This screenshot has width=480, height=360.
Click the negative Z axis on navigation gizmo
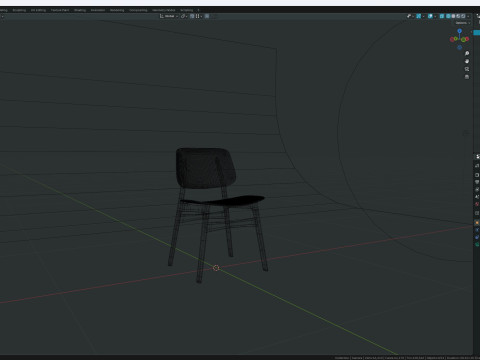point(459,47)
